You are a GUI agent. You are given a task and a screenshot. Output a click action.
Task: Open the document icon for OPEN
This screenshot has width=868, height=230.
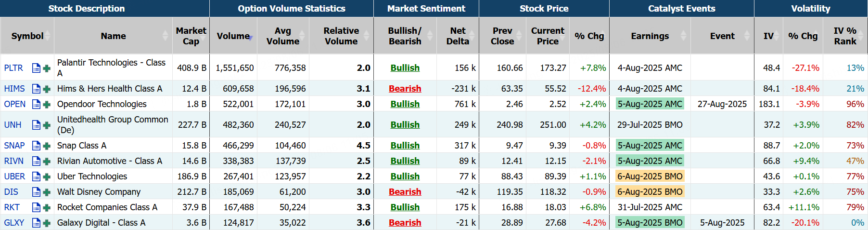36,104
